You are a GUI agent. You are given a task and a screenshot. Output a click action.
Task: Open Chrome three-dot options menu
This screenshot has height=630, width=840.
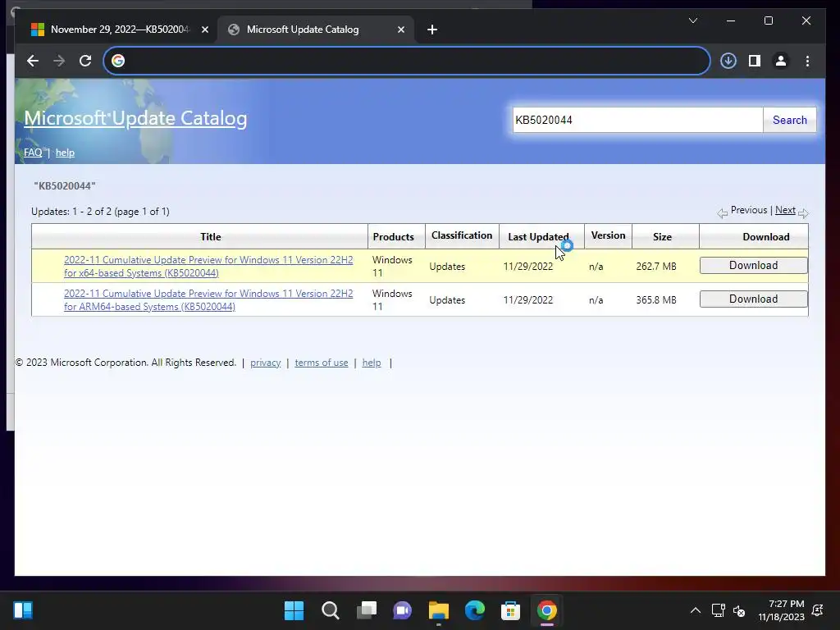point(807,61)
